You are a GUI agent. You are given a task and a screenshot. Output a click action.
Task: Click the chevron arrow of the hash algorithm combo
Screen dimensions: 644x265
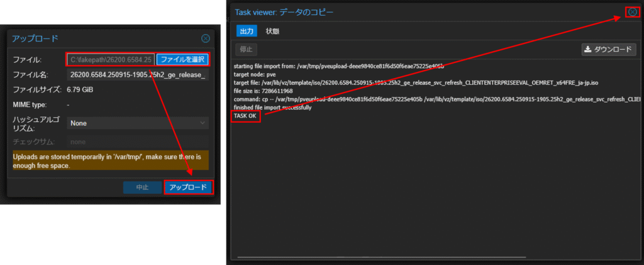pos(203,123)
